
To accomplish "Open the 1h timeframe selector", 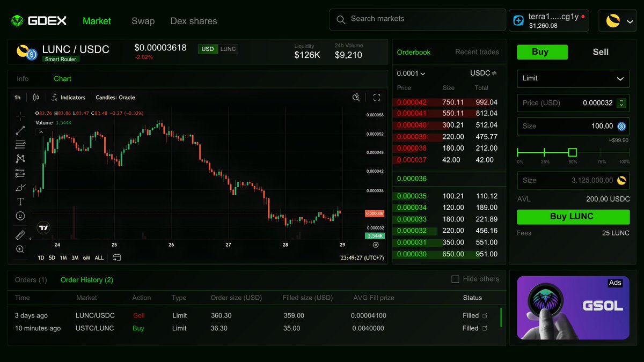I will [x=18, y=98].
